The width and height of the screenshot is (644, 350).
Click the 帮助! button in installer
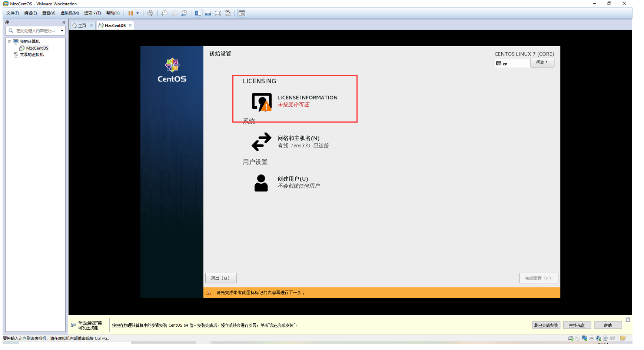[x=542, y=63]
